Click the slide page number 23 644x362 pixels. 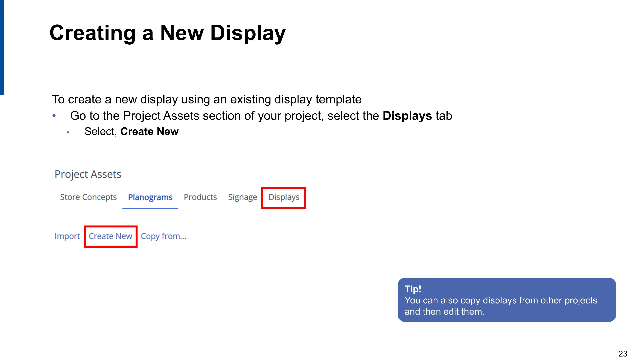coord(622,354)
